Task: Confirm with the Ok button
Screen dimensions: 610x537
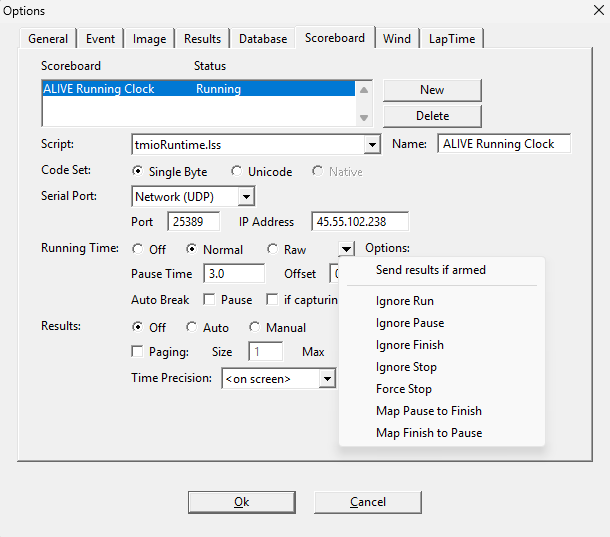Action: (x=242, y=502)
